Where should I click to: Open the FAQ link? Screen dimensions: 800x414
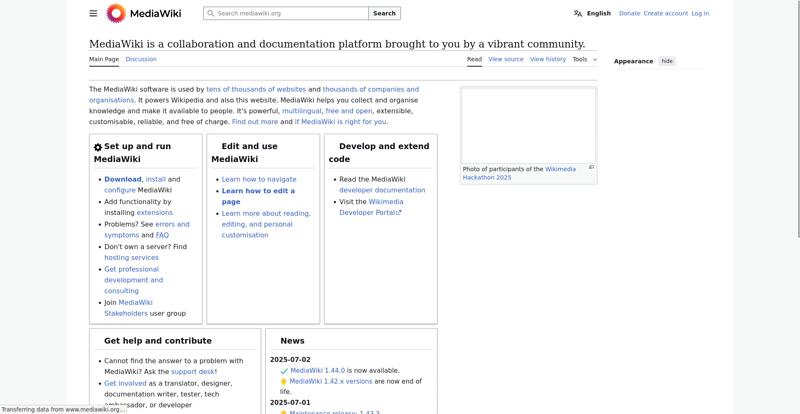click(162, 235)
